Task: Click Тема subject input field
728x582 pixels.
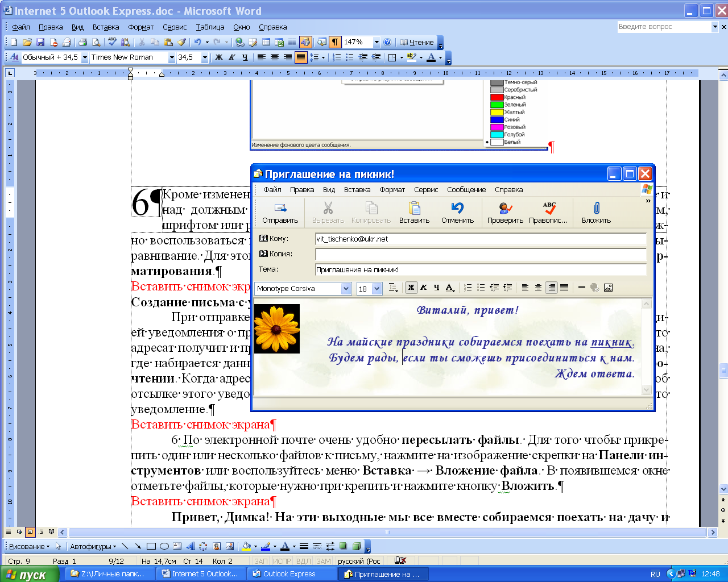Action: click(x=481, y=270)
